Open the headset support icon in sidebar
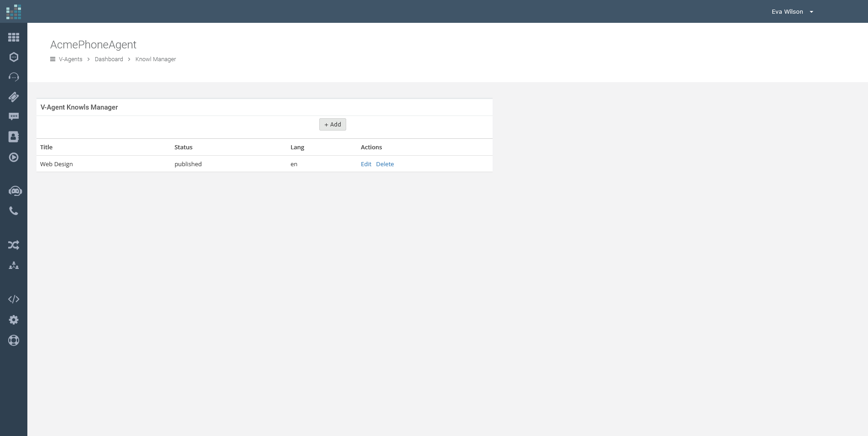Screen dimensions: 868x436 click(14, 77)
